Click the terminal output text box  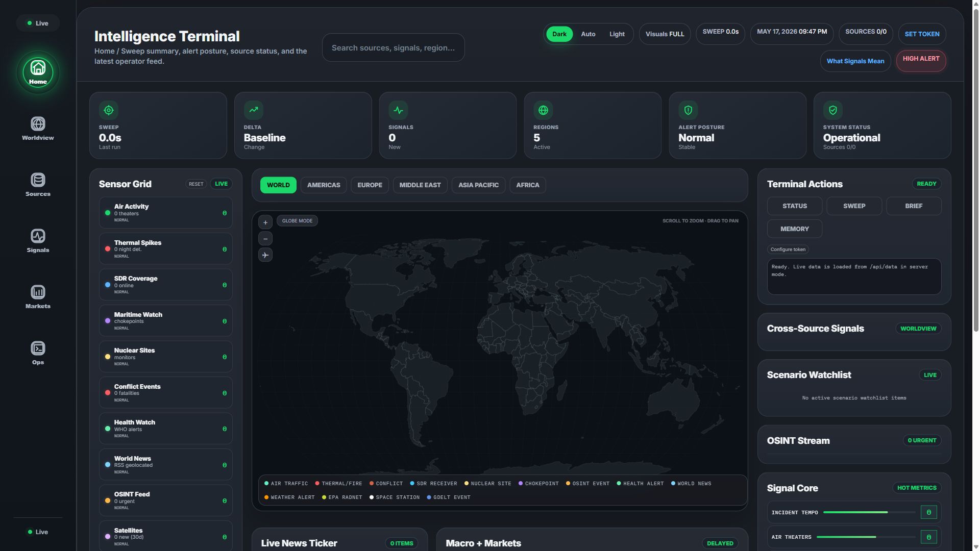(854, 277)
